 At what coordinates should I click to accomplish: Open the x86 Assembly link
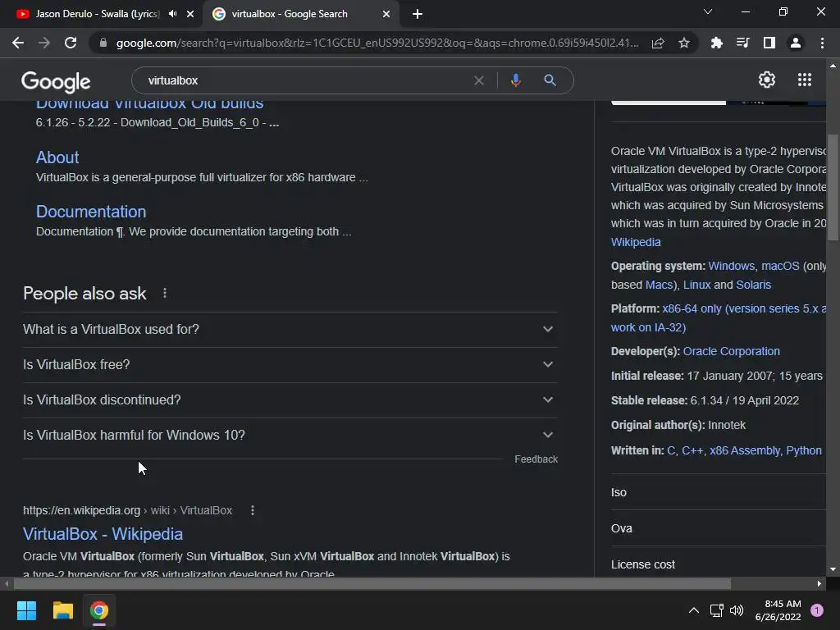click(x=745, y=450)
